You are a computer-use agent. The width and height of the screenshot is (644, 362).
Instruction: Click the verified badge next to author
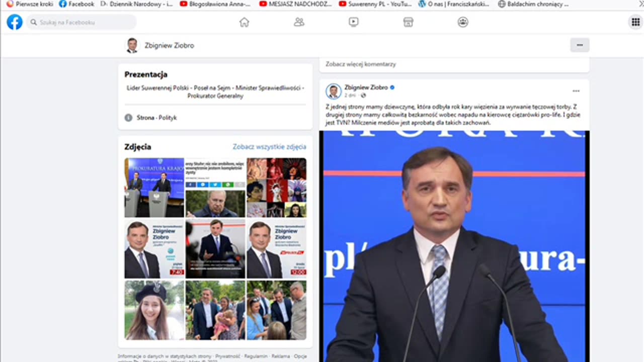pos(392,87)
